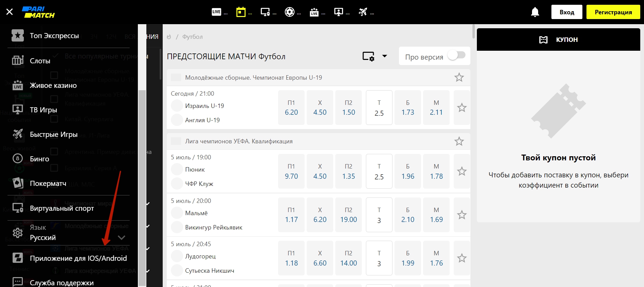
Task: Click the Parimatch logo
Action: click(x=38, y=12)
